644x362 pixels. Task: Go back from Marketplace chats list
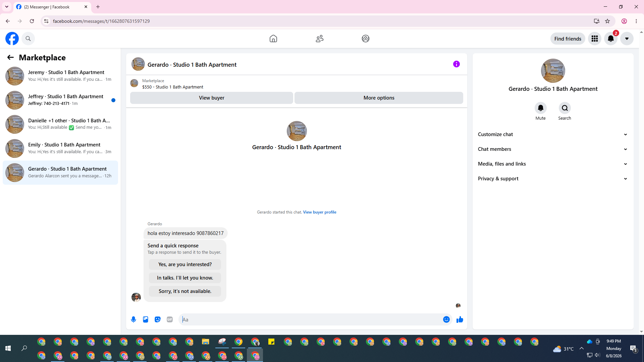point(10,57)
